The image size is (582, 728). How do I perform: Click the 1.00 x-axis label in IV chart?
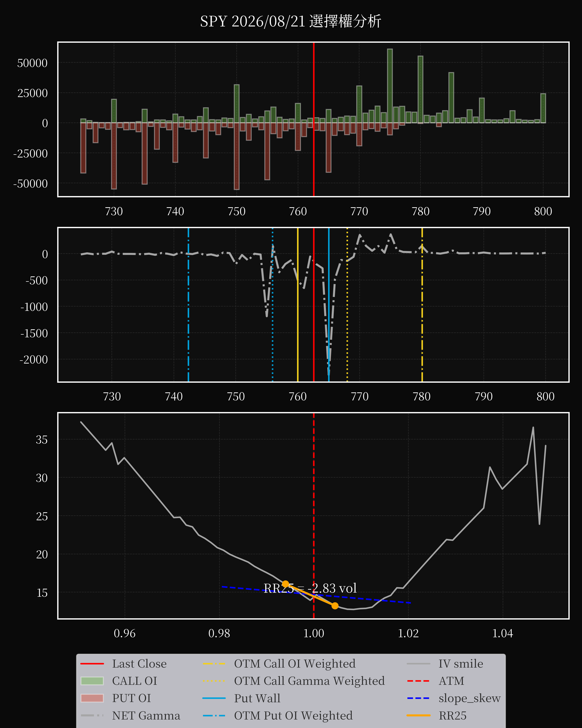(314, 633)
